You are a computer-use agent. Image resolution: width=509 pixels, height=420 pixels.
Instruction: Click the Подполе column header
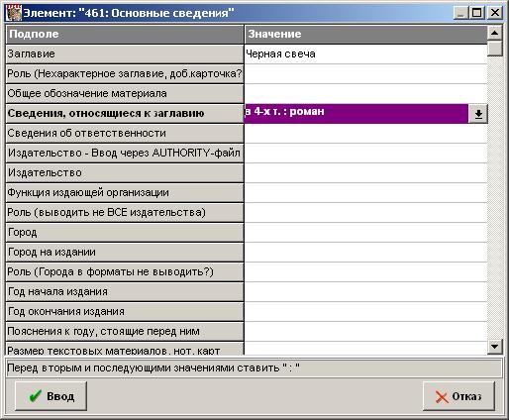pyautogui.click(x=125, y=34)
